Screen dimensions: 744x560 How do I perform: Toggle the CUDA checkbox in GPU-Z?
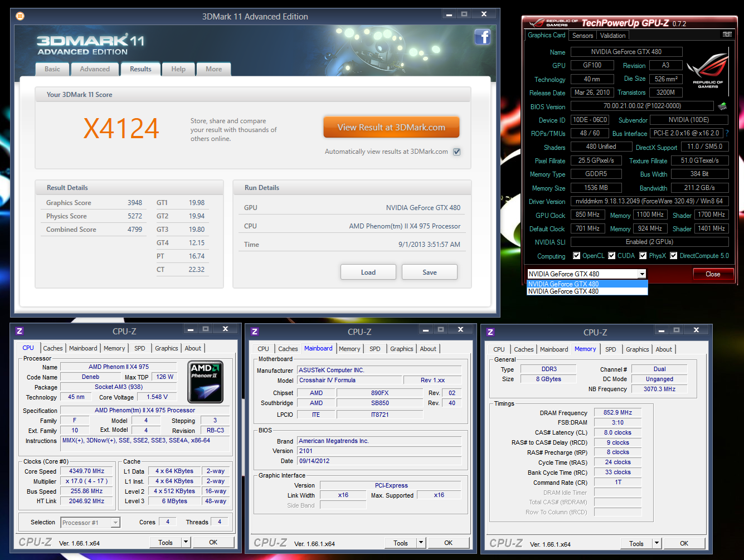(x=612, y=256)
